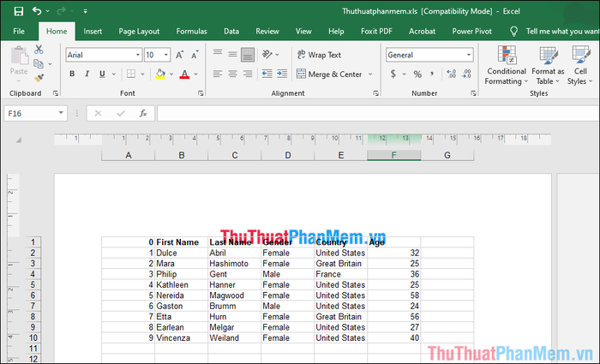
Task: Toggle Wrap Text for the cell
Action: pos(318,55)
